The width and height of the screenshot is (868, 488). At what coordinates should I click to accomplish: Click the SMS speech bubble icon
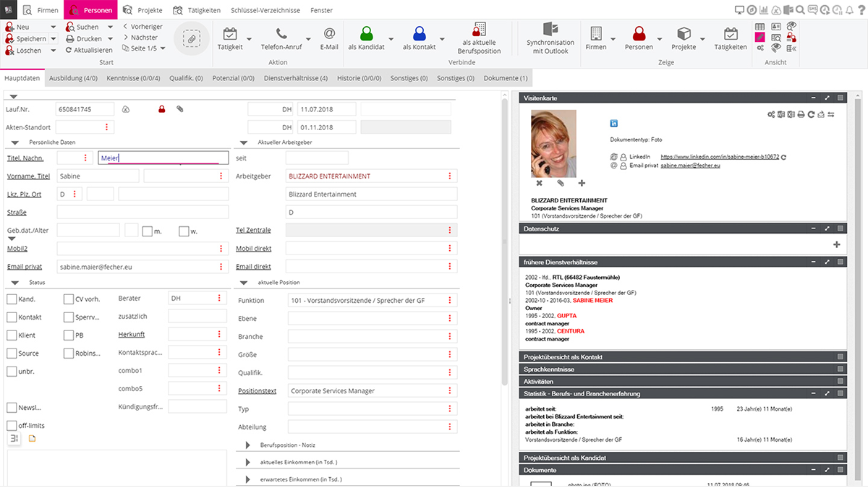click(813, 10)
